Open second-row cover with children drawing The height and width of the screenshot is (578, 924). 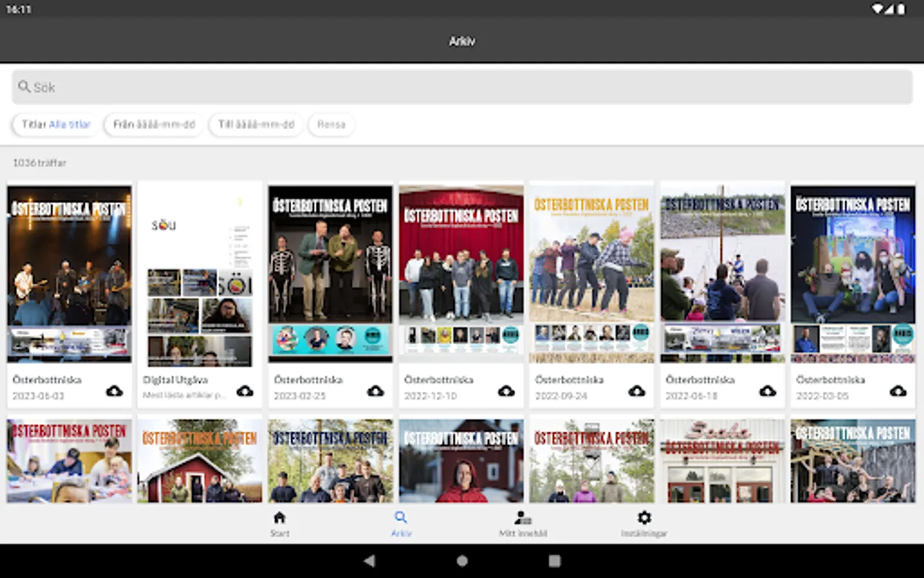tap(69, 460)
